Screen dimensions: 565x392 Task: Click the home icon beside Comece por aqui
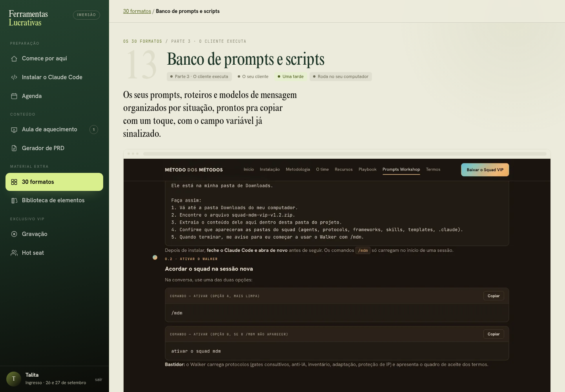pyautogui.click(x=14, y=58)
